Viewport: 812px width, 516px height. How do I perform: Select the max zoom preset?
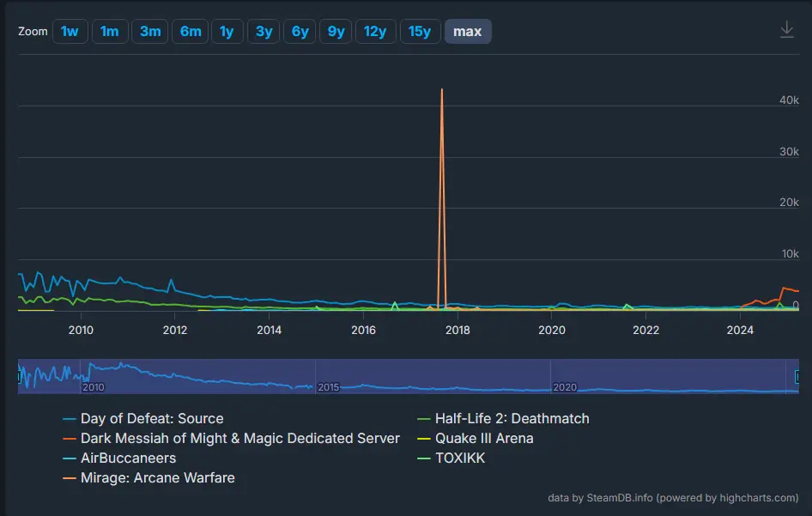[x=468, y=31]
